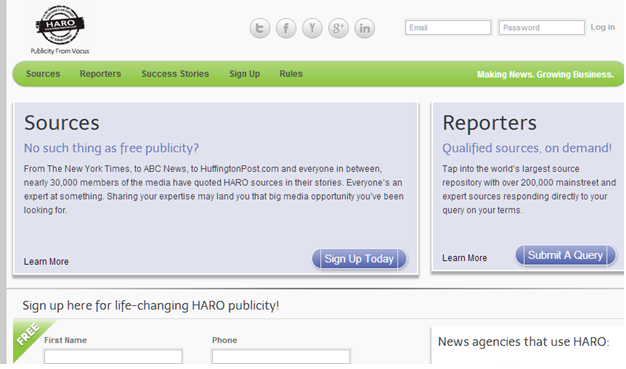626x369 pixels.
Task: Open the Google Plus icon
Action: [338, 28]
